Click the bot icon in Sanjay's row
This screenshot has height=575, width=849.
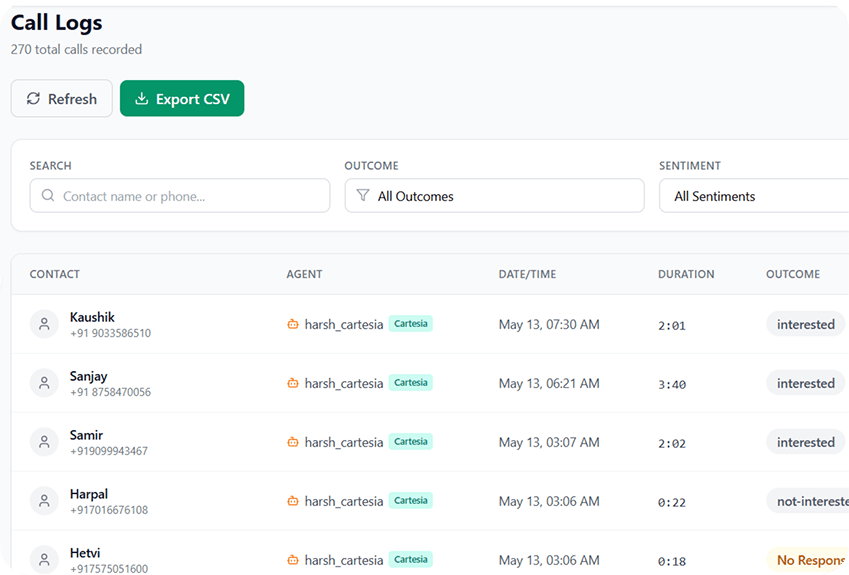[293, 383]
